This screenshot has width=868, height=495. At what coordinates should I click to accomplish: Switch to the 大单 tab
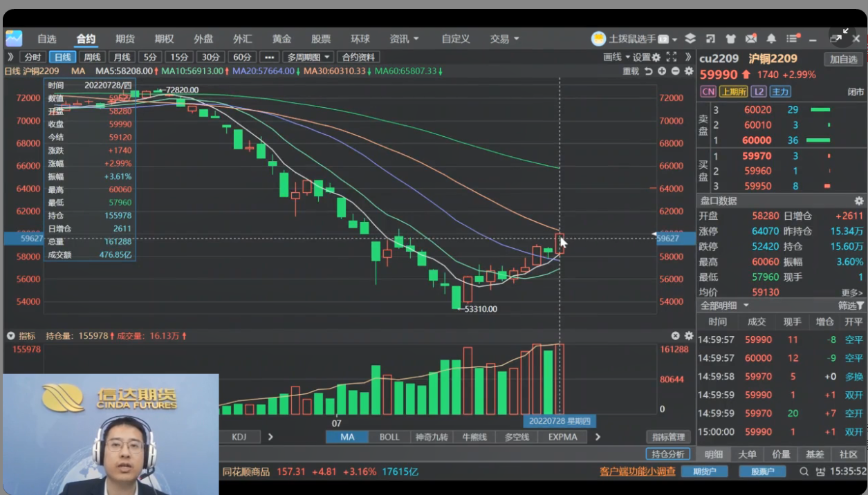(x=747, y=454)
